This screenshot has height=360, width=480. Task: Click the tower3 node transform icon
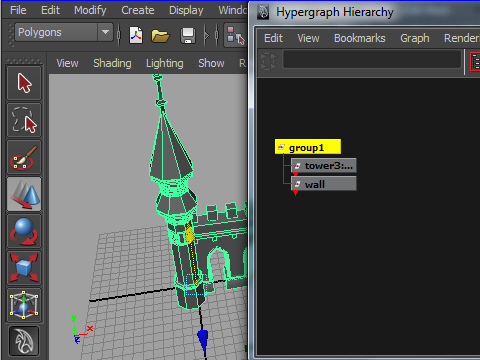[297, 166]
